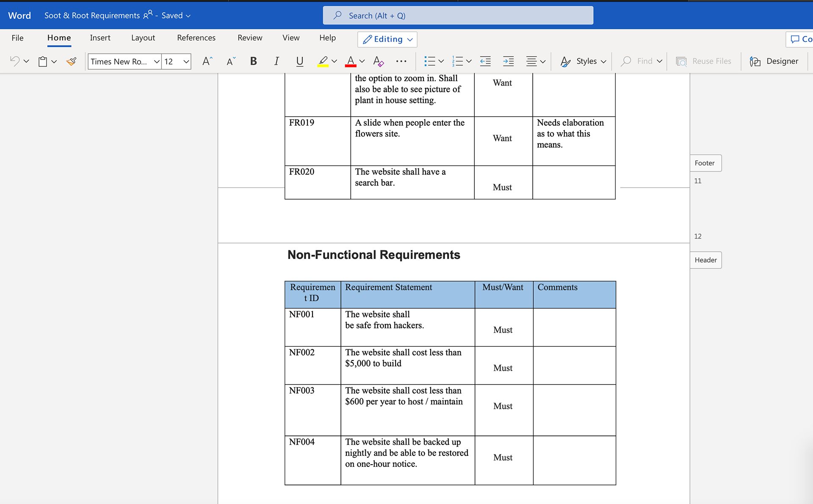Click the FR020 search bar statement

(x=412, y=182)
